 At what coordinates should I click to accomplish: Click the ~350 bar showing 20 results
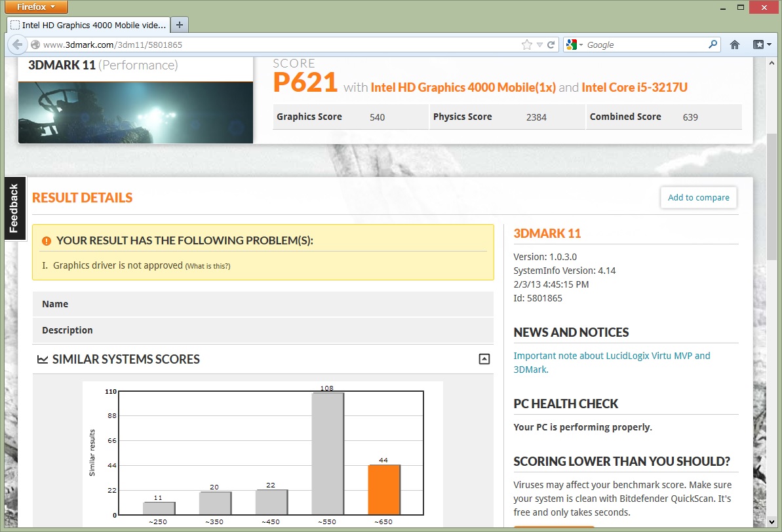(x=215, y=503)
